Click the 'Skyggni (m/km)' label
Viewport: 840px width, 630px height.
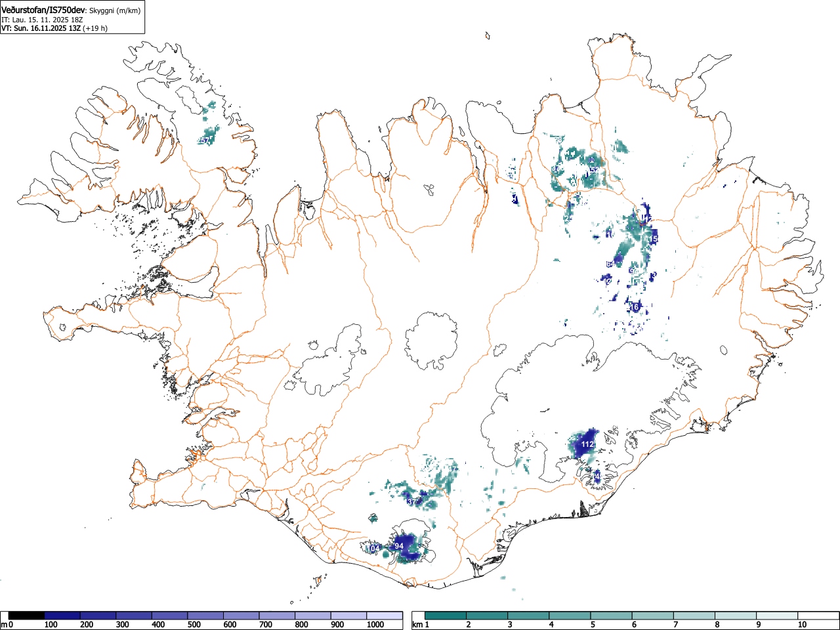[115, 9]
